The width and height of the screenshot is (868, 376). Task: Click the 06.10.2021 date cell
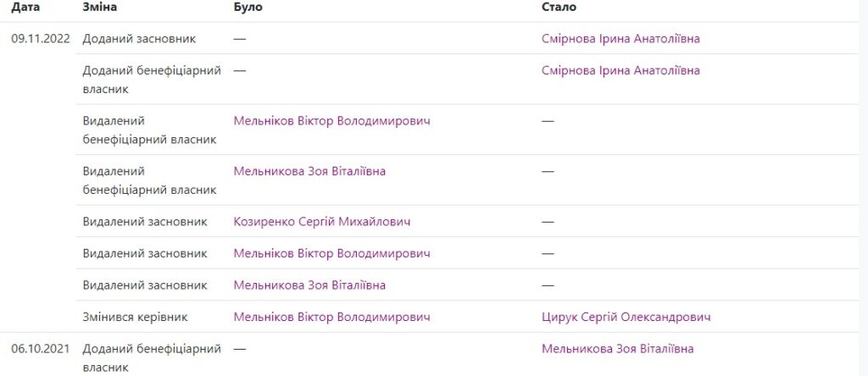[41, 349]
